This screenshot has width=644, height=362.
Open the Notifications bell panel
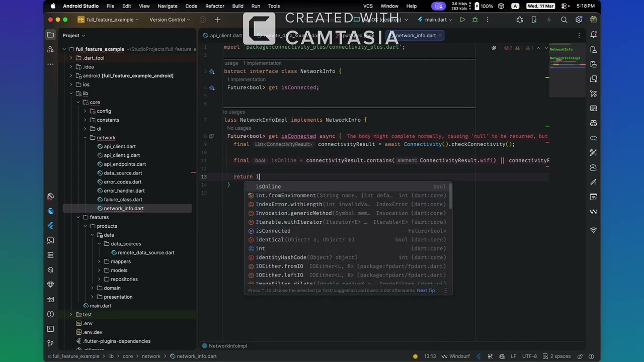click(594, 35)
